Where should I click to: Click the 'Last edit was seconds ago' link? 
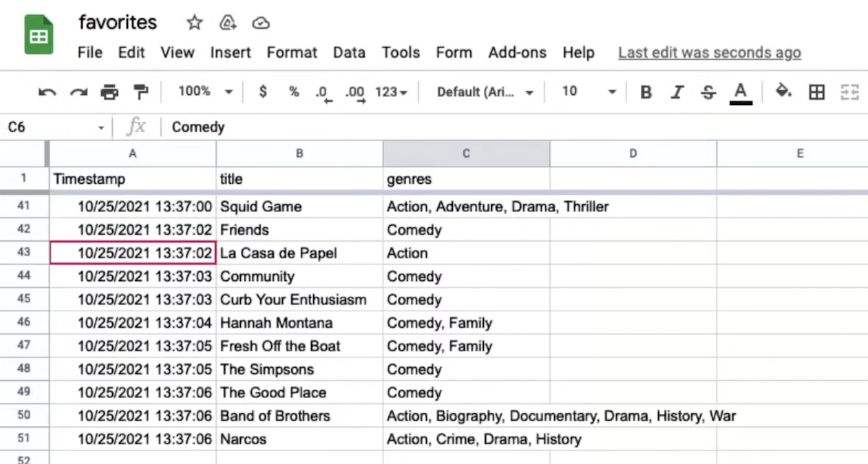coord(710,53)
